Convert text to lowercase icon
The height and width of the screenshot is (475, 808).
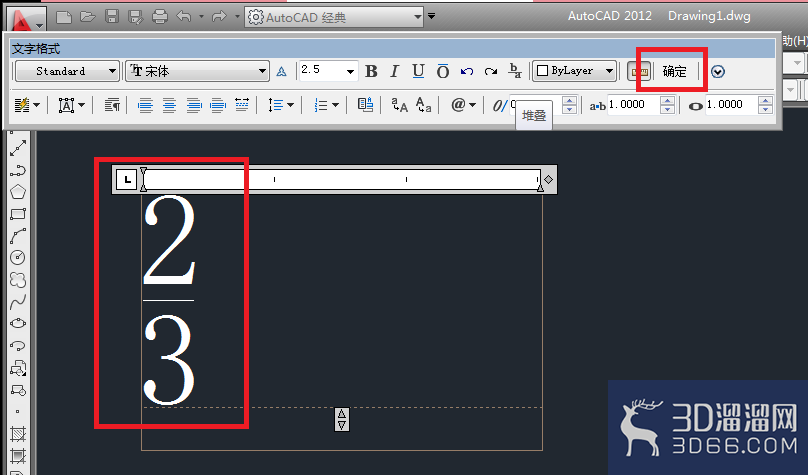point(424,105)
